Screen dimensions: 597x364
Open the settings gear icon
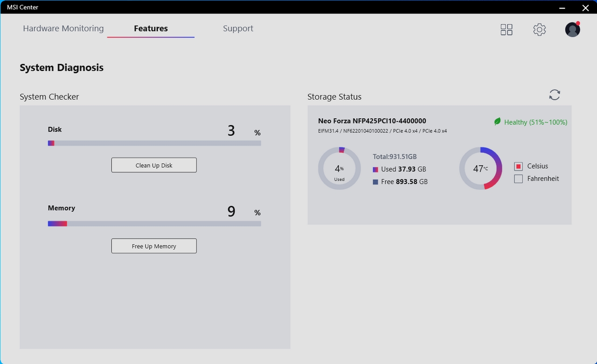540,30
